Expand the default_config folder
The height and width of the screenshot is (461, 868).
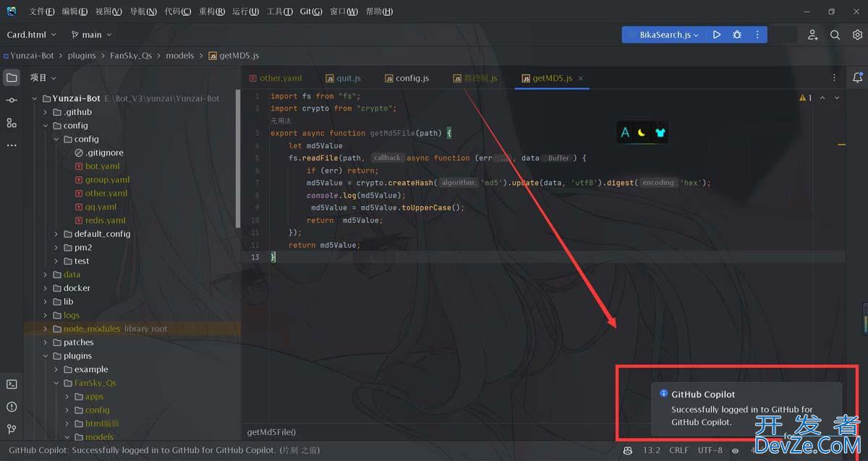pyautogui.click(x=56, y=234)
